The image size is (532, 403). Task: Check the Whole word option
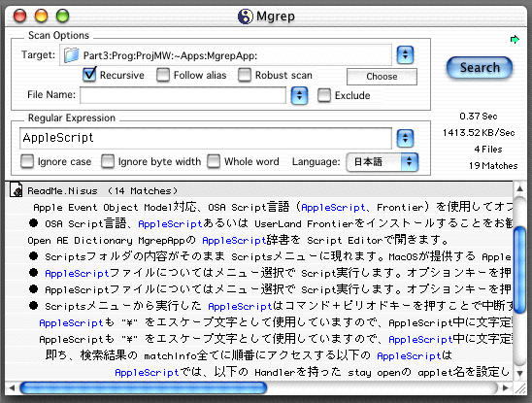[214, 161]
